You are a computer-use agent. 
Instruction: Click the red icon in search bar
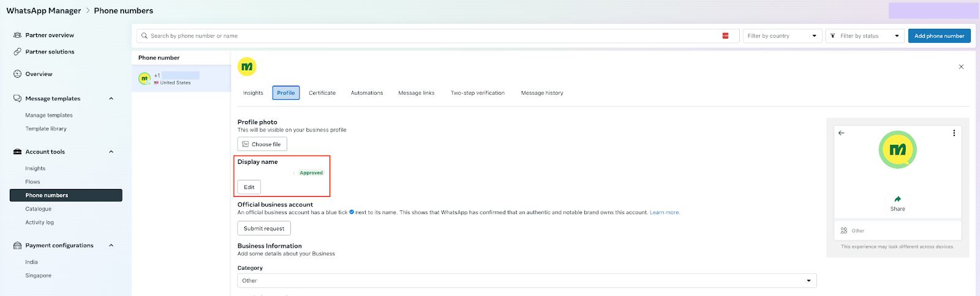tap(725, 36)
